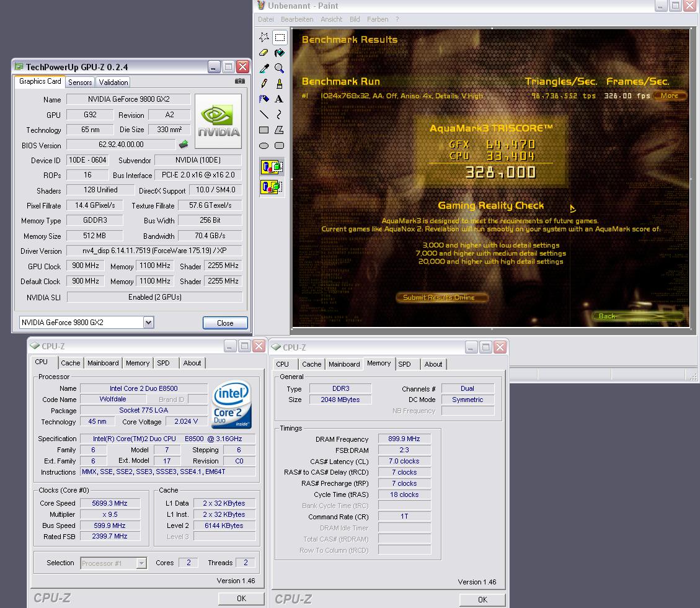The width and height of the screenshot is (700, 608).
Task: Open the Processor #1 selection dropdown
Action: point(141,563)
